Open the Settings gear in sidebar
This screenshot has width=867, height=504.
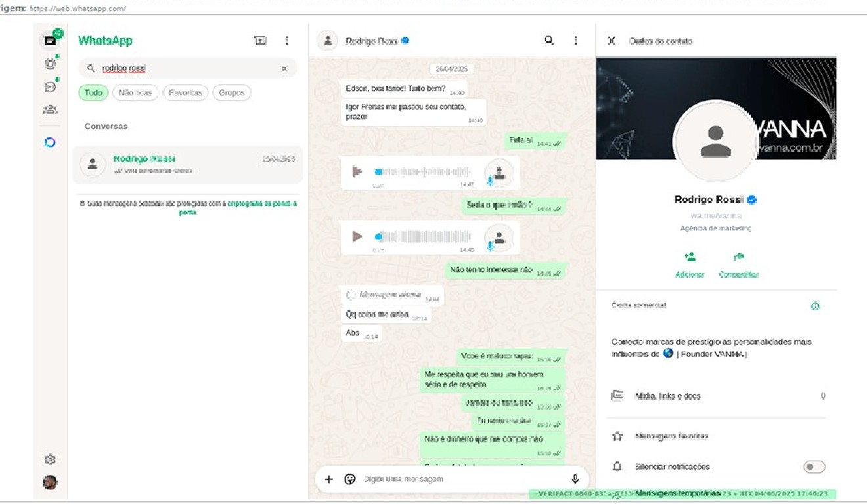[50, 459]
